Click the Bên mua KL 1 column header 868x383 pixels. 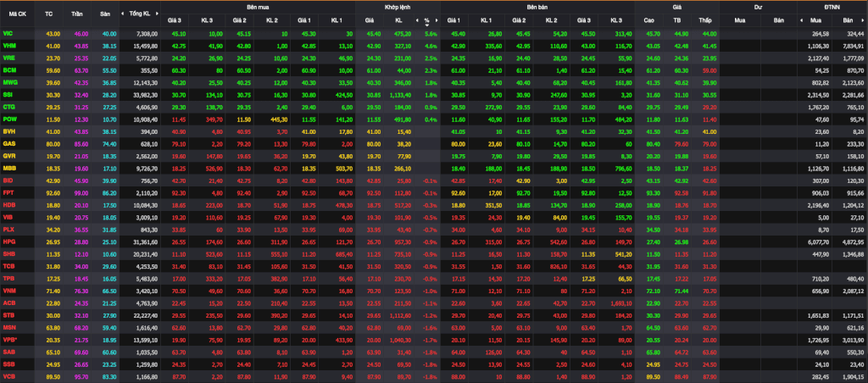(337, 20)
